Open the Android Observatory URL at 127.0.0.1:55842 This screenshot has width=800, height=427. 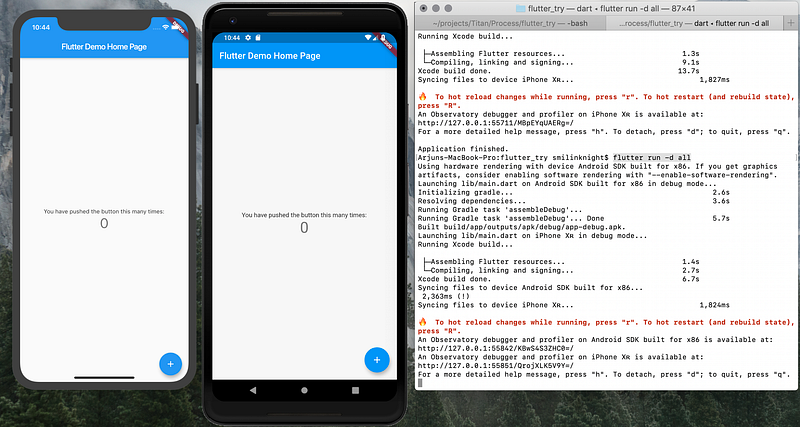(x=495, y=348)
